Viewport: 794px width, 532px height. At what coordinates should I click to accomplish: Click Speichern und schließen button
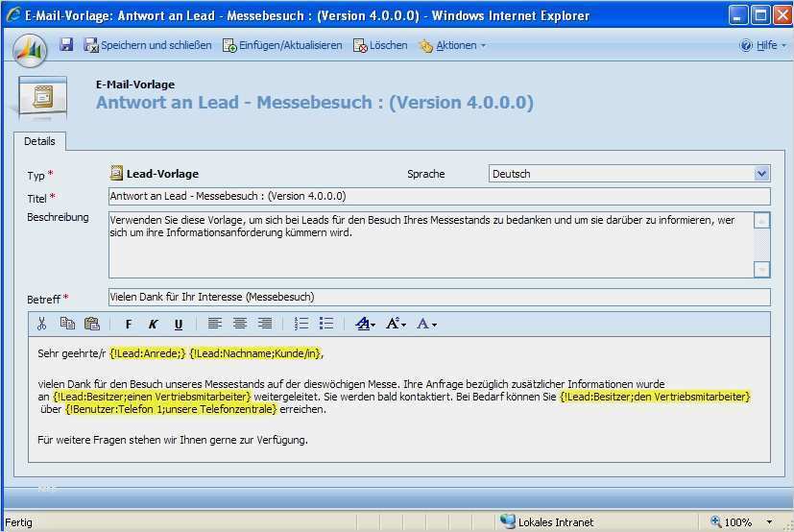146,45
